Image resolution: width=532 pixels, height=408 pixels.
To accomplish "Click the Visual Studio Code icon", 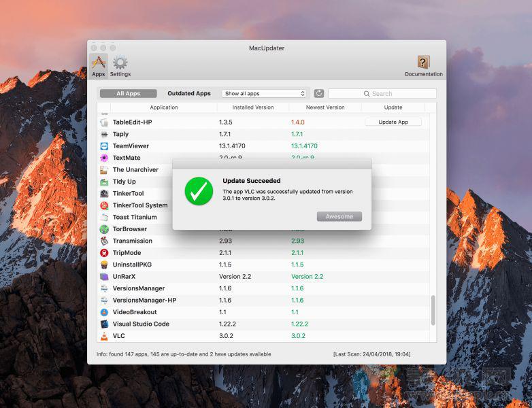I will coord(104,324).
